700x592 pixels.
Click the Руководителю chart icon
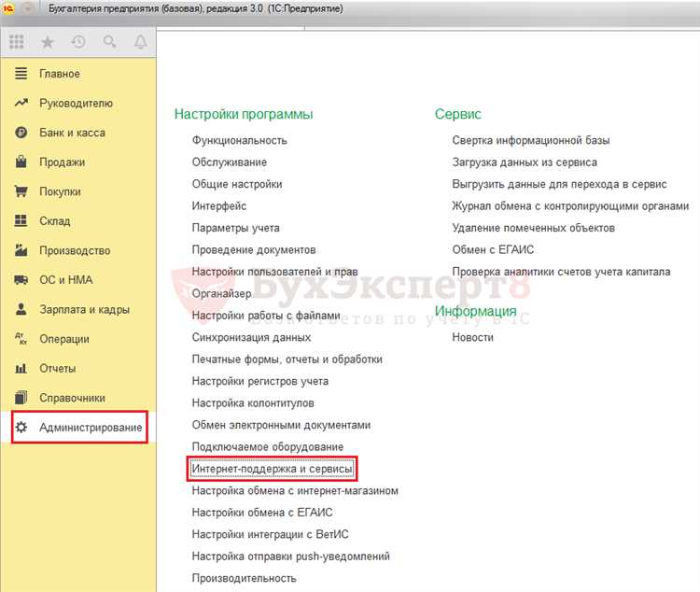(x=21, y=103)
